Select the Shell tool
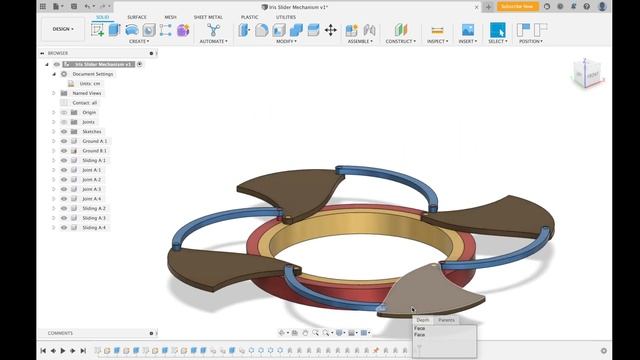640x360 pixels. tap(279, 30)
